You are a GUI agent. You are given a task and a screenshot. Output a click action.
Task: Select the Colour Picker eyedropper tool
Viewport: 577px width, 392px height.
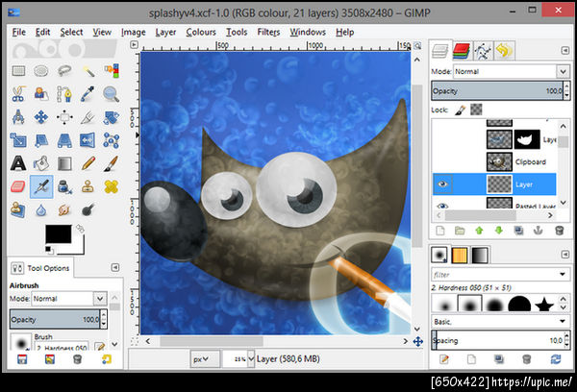click(88, 94)
